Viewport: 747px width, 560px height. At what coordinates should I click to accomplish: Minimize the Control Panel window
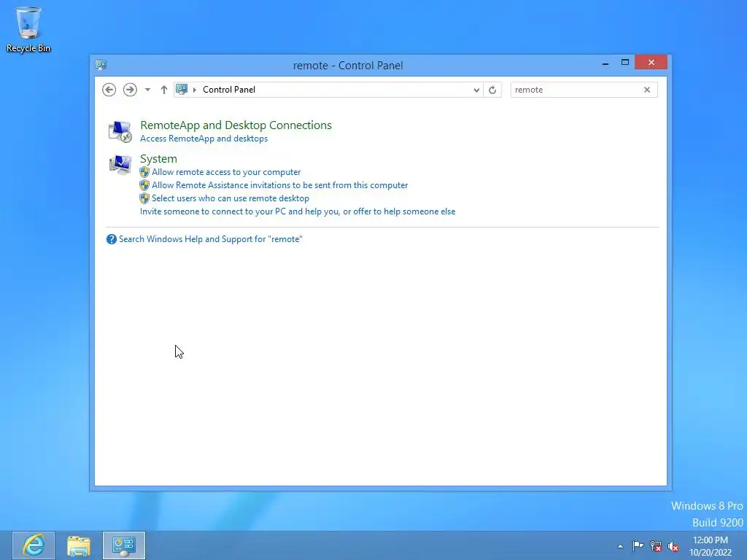605,63
